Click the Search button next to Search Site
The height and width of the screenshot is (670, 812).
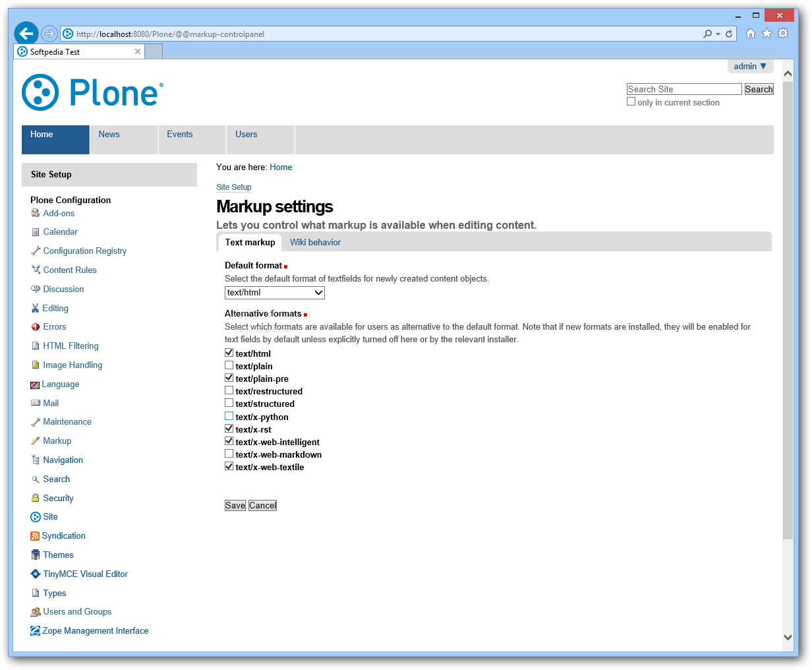coord(759,89)
